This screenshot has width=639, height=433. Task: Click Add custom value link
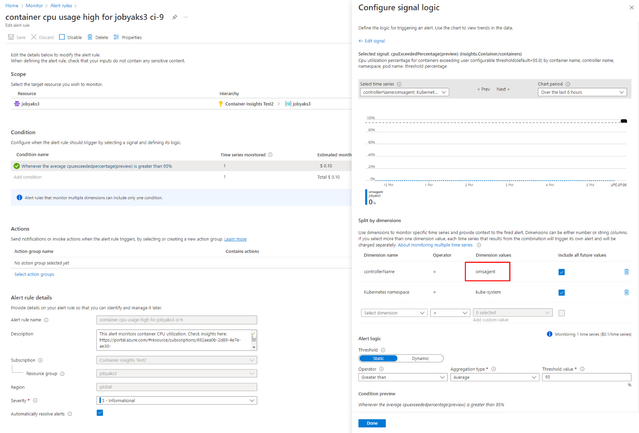coord(491,320)
